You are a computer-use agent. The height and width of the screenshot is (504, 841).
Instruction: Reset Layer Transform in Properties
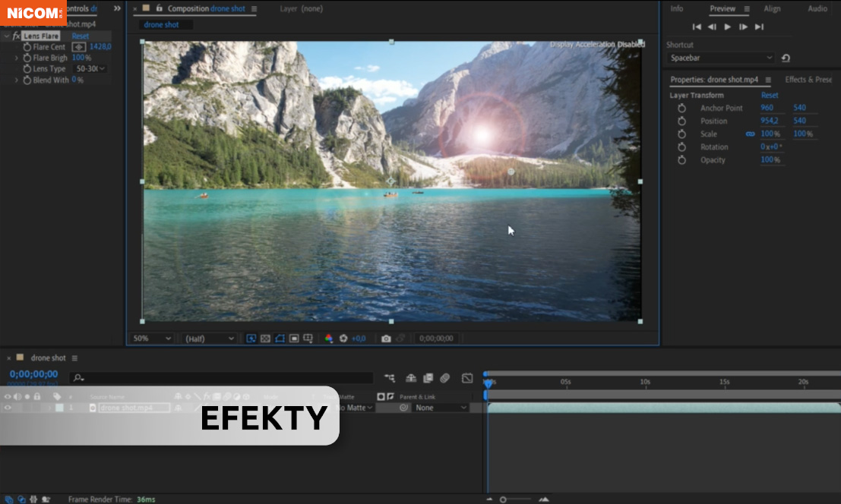(x=770, y=96)
